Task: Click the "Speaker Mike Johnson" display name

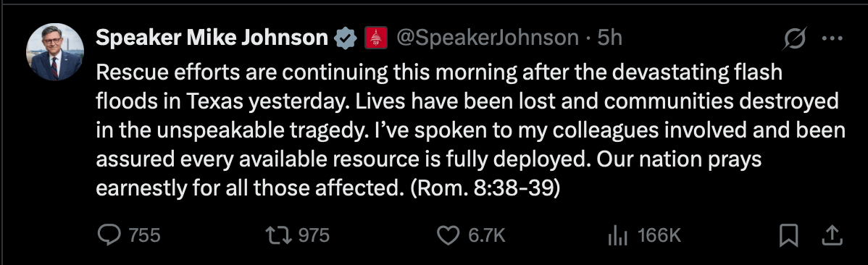Action: coord(212,38)
